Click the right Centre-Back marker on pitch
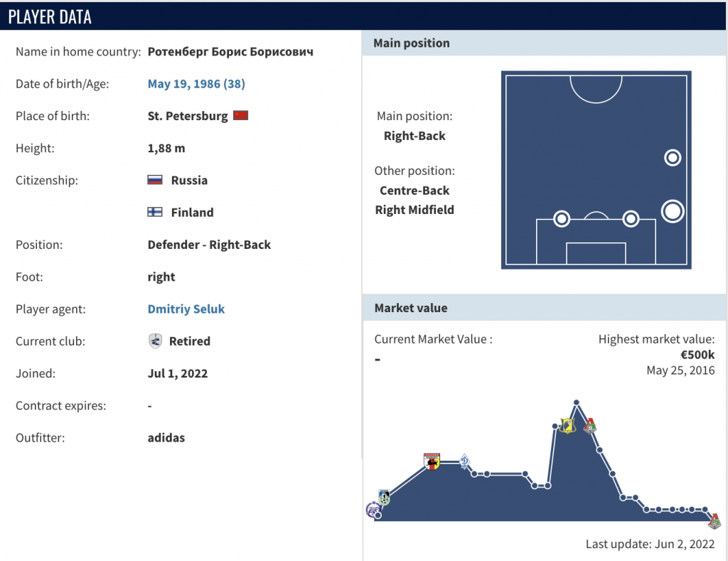The width and height of the screenshot is (728, 561). [x=631, y=219]
